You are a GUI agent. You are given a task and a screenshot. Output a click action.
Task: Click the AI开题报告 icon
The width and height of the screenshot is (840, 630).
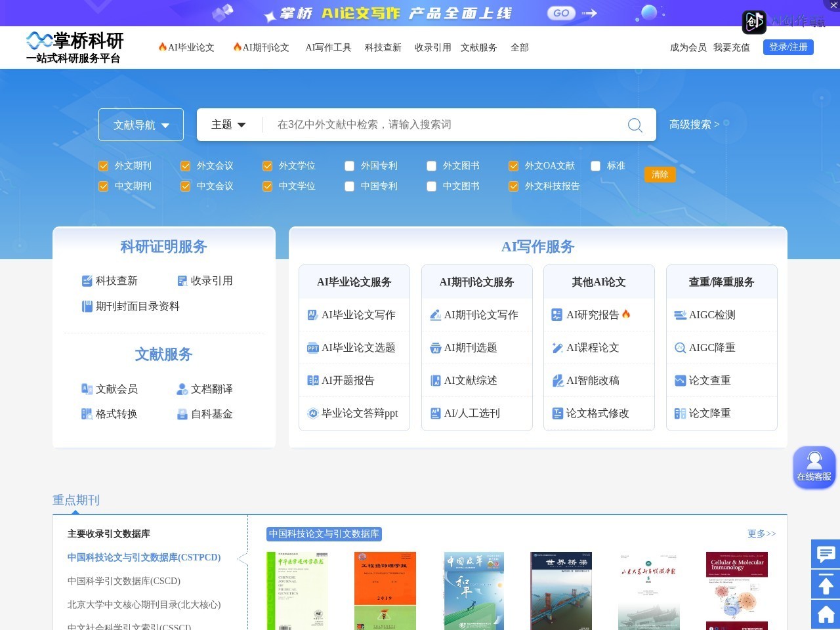313,381
